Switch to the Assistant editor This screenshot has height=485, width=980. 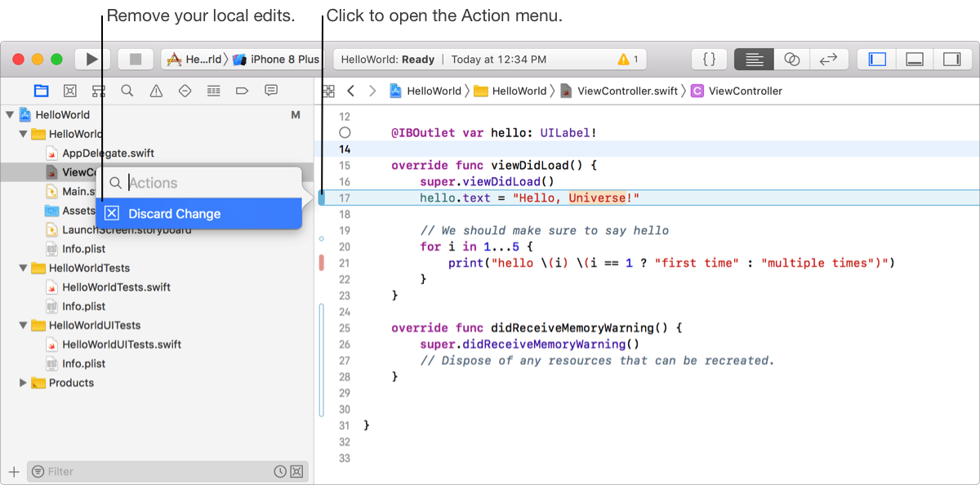point(791,60)
